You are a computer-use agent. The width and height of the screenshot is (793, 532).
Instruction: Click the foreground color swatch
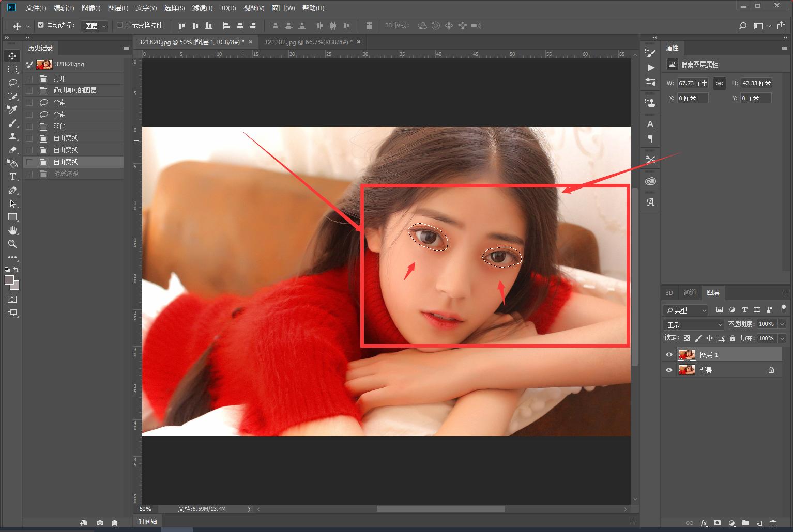click(9, 280)
